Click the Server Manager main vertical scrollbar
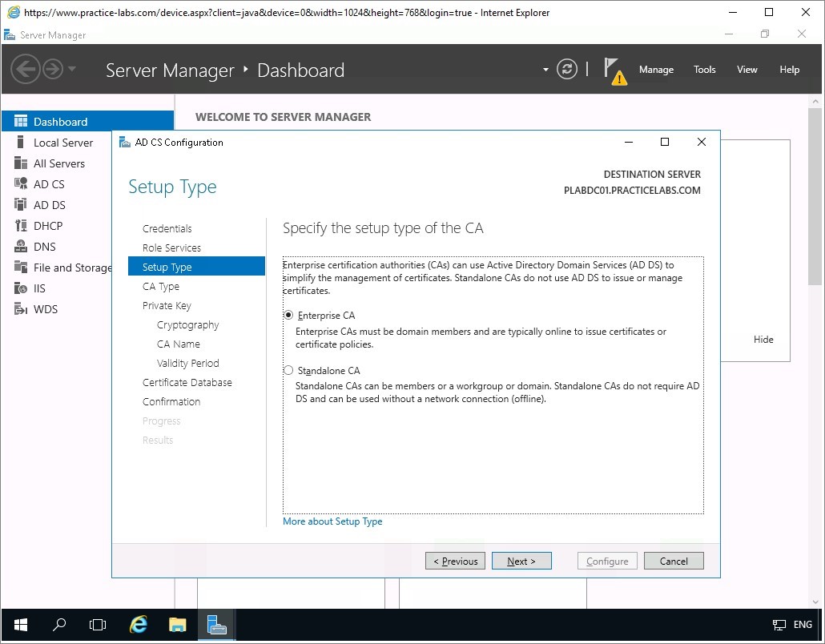The width and height of the screenshot is (825, 644). 815,195
